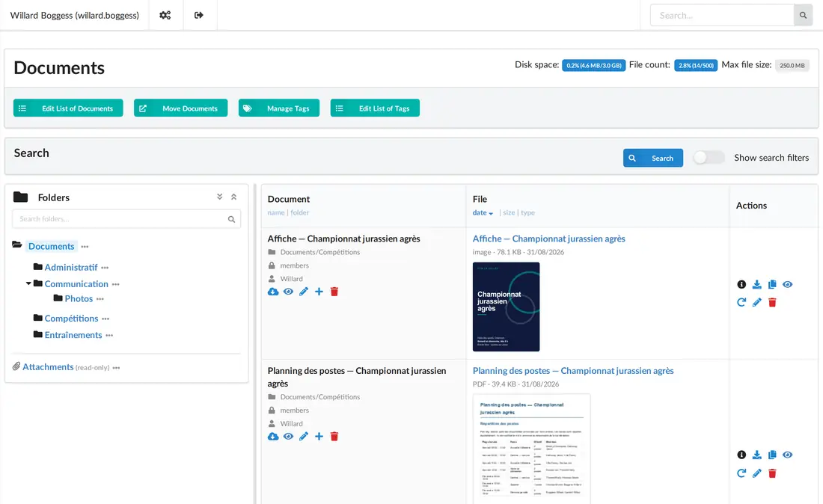Download the Affiche file from Actions
823x504 pixels.
click(756, 284)
